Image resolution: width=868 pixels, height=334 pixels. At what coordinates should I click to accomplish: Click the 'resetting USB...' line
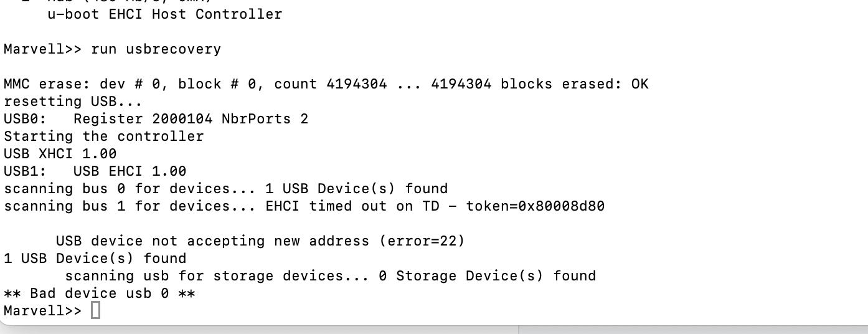point(73,101)
